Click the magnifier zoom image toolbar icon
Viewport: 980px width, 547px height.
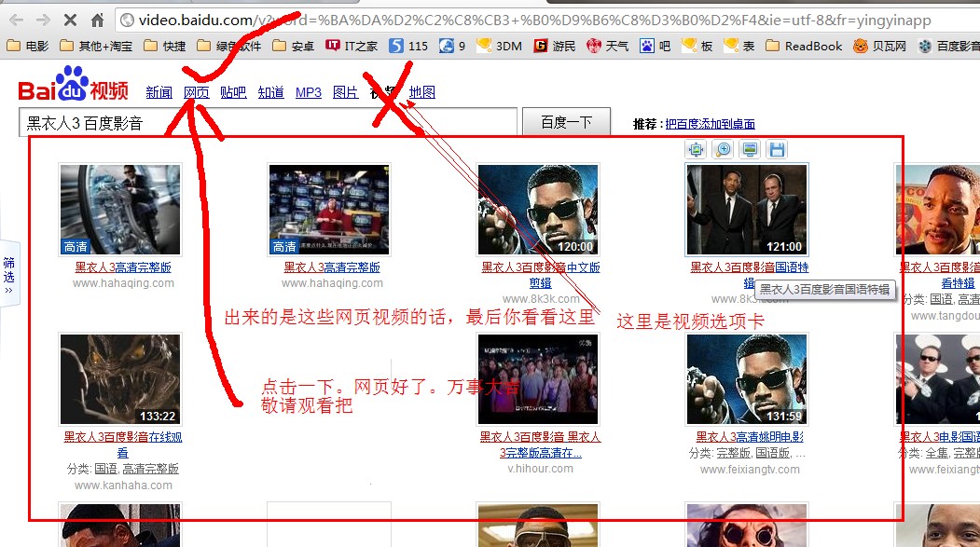723,149
